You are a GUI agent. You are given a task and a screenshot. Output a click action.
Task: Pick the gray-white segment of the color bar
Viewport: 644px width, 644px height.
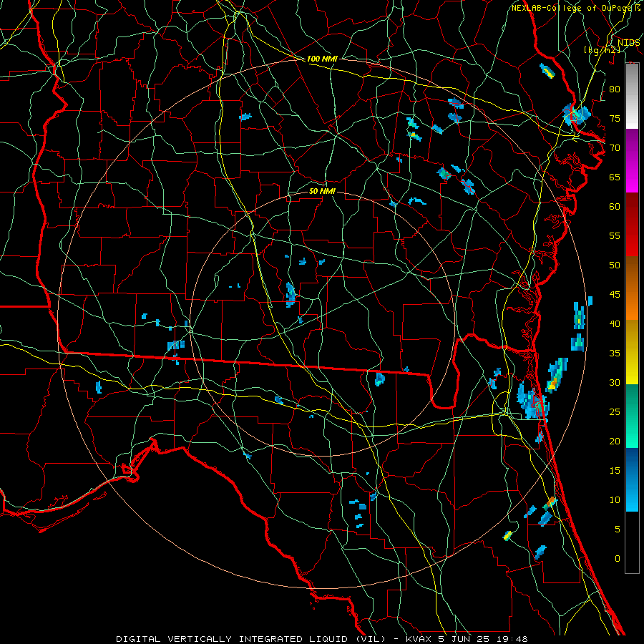(632, 96)
